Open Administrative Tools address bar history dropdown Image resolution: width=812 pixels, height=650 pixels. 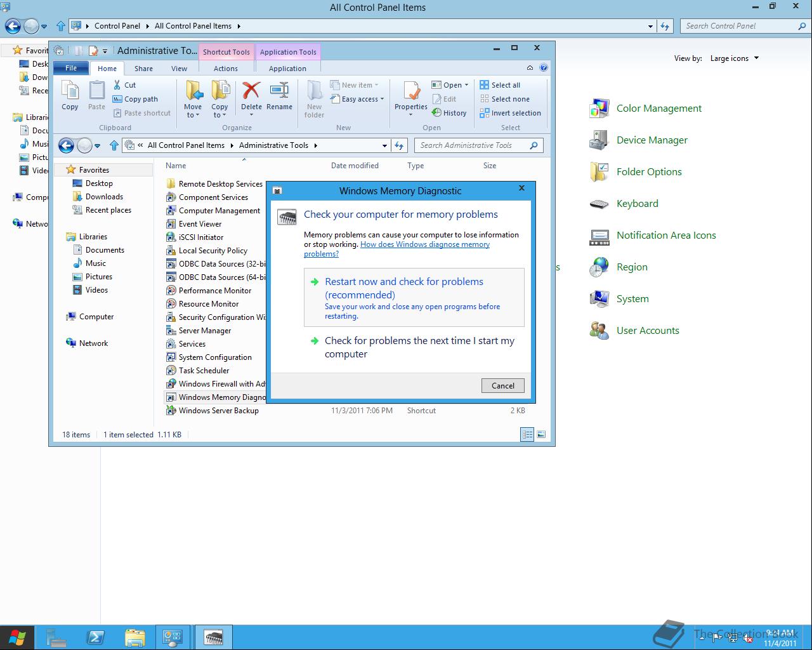[384, 145]
